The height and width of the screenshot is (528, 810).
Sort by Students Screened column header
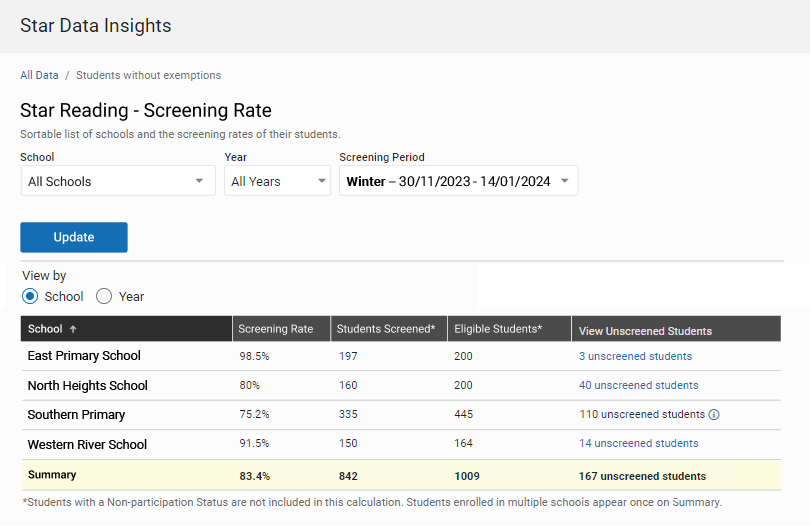pos(388,329)
